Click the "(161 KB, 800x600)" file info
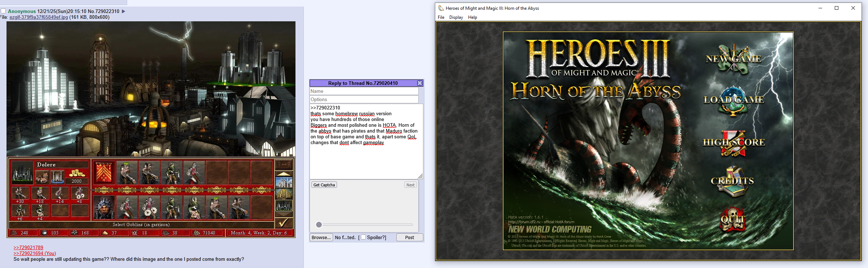 [89, 17]
